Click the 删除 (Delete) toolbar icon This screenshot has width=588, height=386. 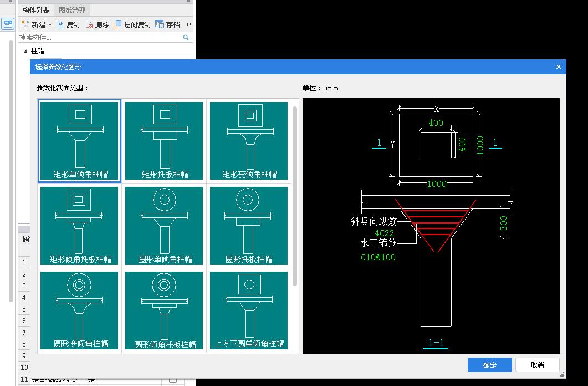coord(89,24)
